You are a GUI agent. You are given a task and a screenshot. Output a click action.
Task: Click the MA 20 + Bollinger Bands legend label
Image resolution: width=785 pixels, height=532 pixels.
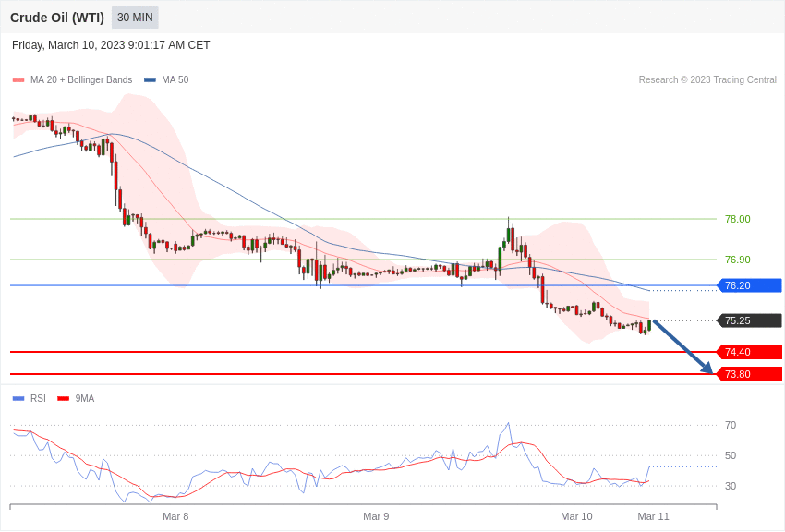click(81, 79)
